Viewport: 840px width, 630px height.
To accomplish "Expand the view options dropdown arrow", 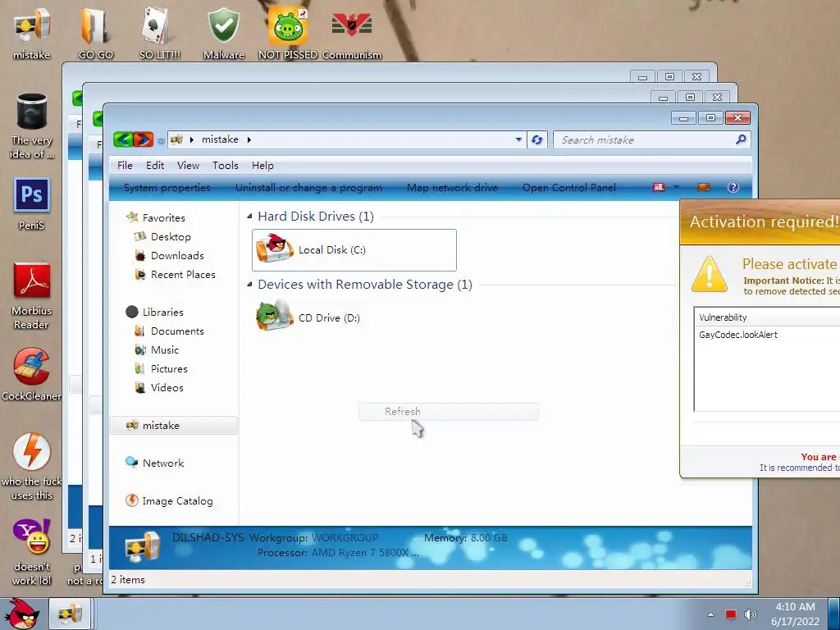I will click(676, 187).
